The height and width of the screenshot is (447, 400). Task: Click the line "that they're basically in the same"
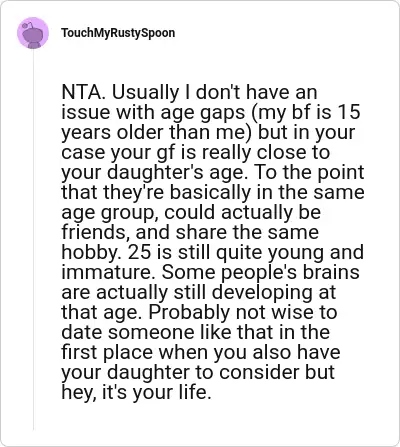[213, 192]
